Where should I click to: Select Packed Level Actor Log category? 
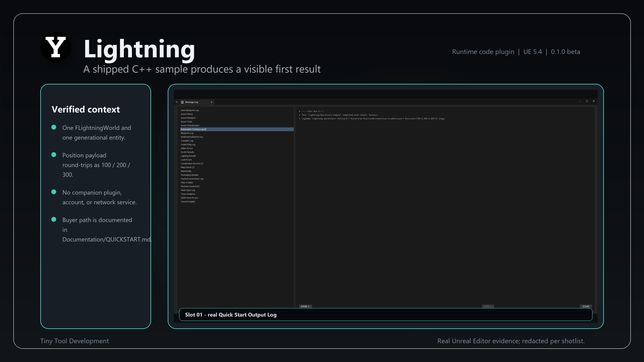tap(237, 179)
